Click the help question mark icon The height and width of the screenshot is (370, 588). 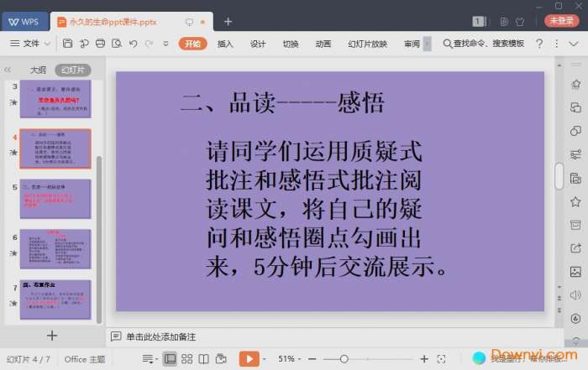point(539,44)
